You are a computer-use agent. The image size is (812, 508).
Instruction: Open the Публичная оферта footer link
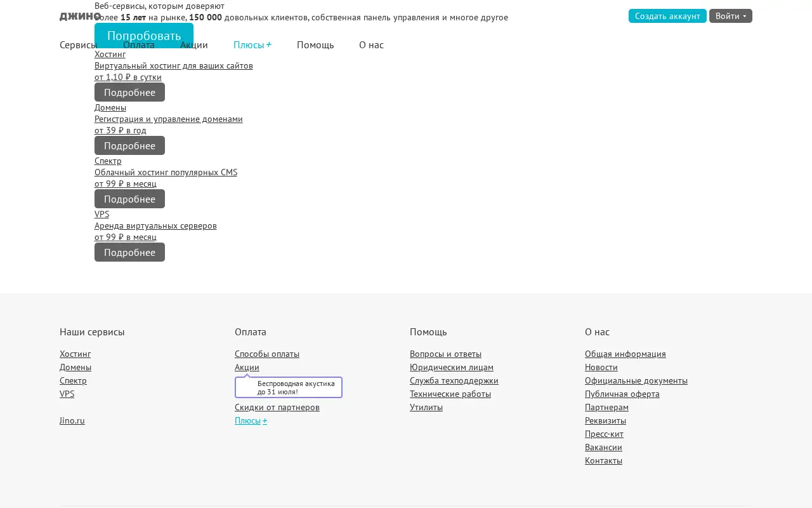point(622,394)
